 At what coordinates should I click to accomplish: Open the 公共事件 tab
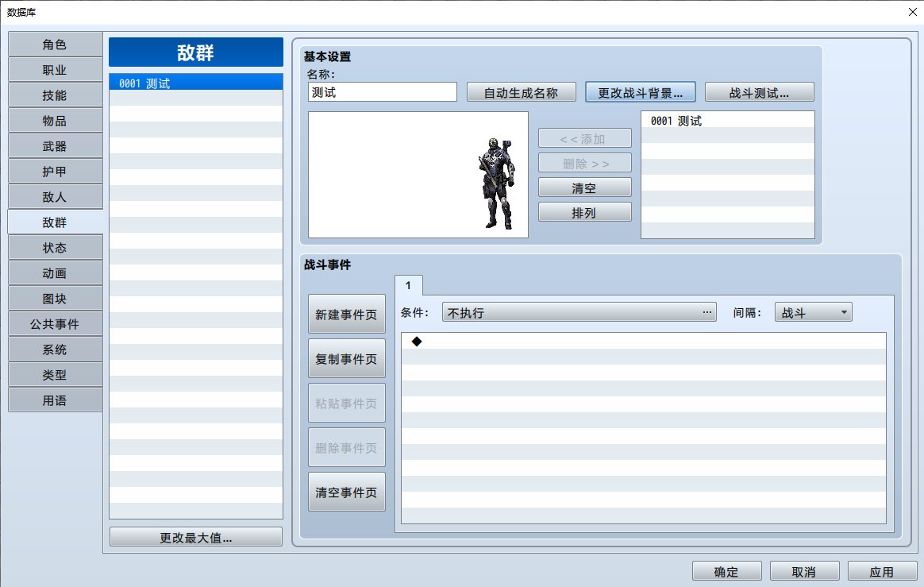coord(55,324)
